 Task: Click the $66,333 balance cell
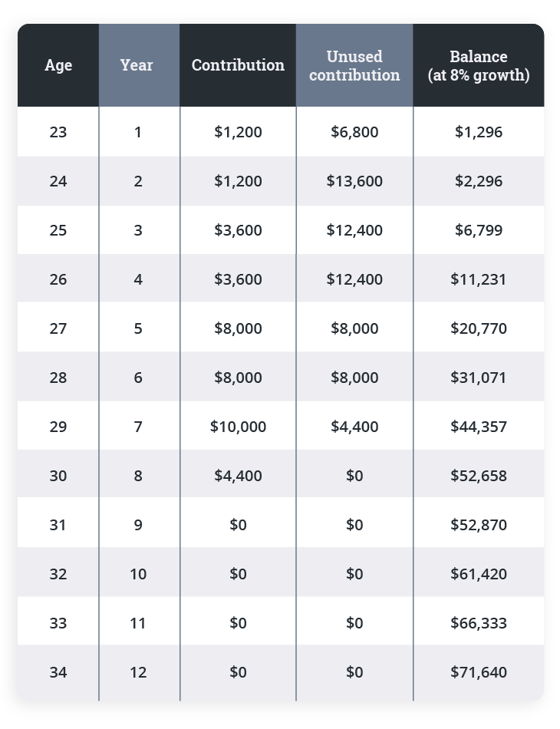[x=479, y=623]
